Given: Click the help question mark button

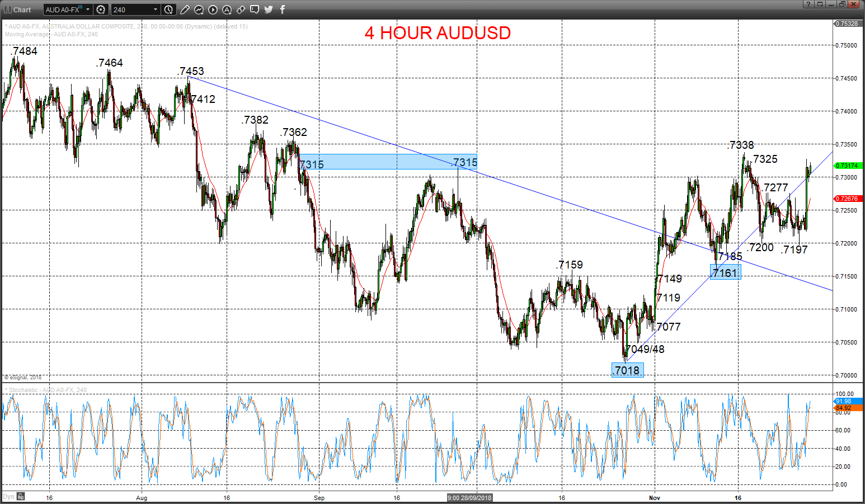Looking at the screenshot, I should pos(808,4).
